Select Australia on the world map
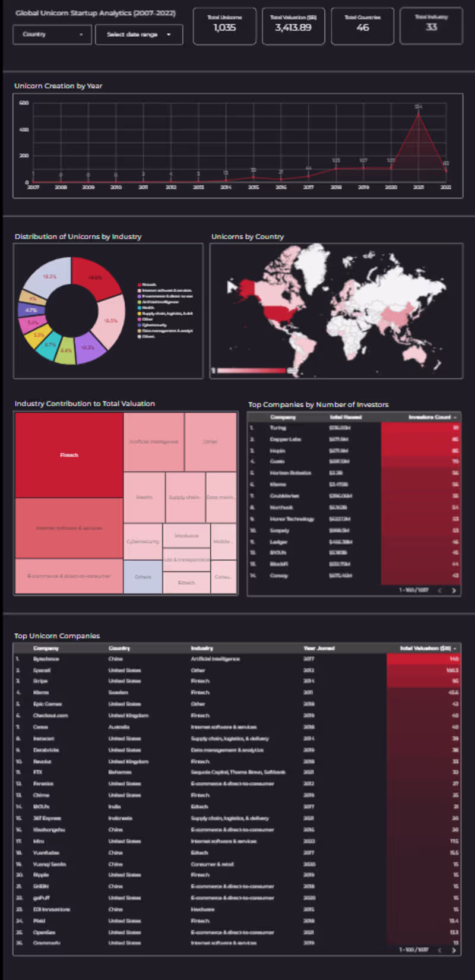 point(416,353)
